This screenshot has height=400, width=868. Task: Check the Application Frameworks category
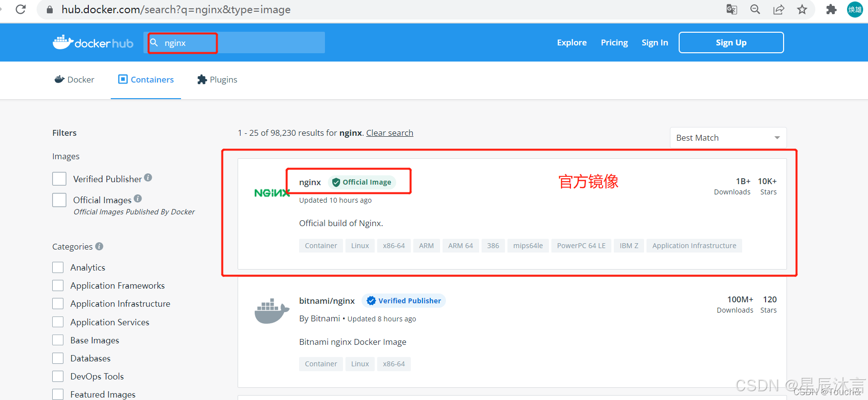(58, 285)
